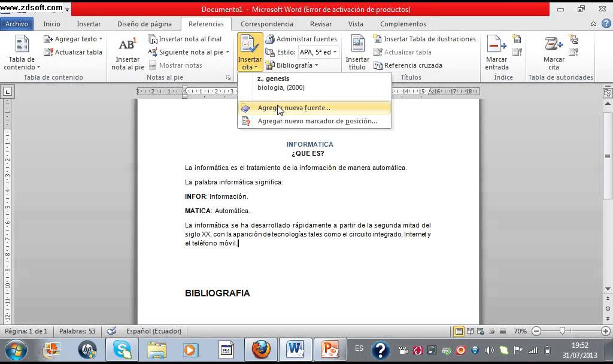Select the citation z., genesis biologia

pos(314,83)
